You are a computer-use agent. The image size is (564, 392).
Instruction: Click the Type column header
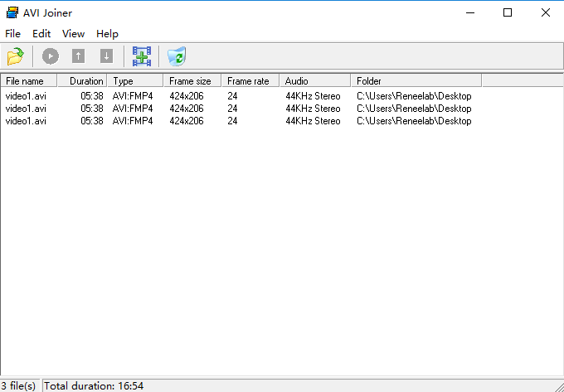(x=136, y=81)
